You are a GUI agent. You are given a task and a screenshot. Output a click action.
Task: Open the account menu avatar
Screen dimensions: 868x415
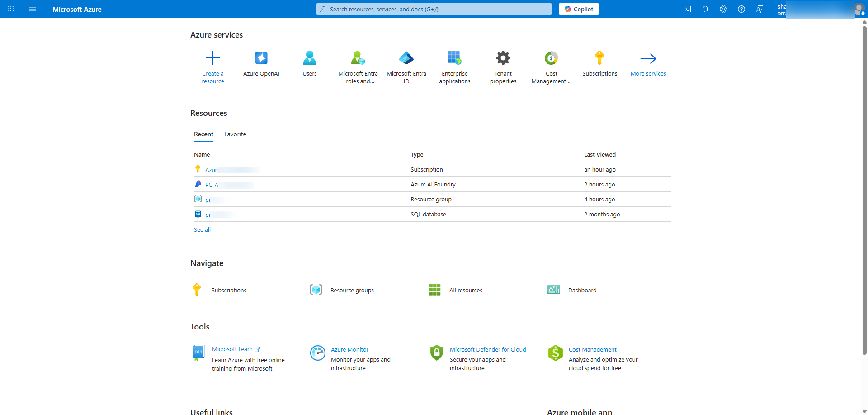859,9
